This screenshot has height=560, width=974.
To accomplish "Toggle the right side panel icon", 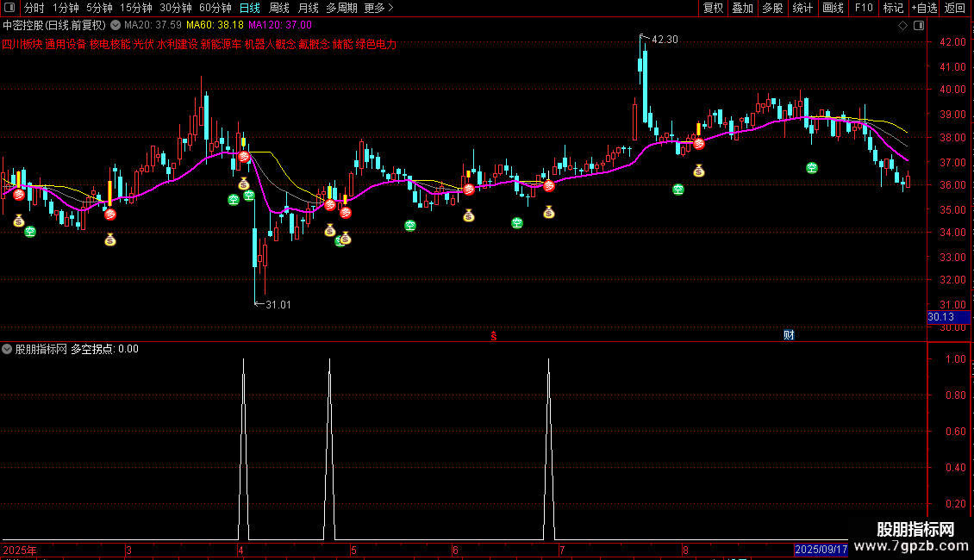I will coord(919,26).
